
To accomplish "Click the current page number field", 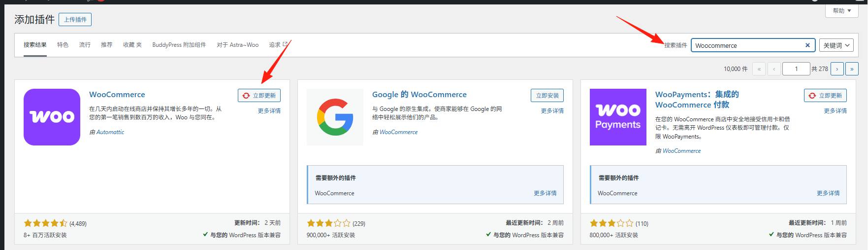I will pos(796,69).
